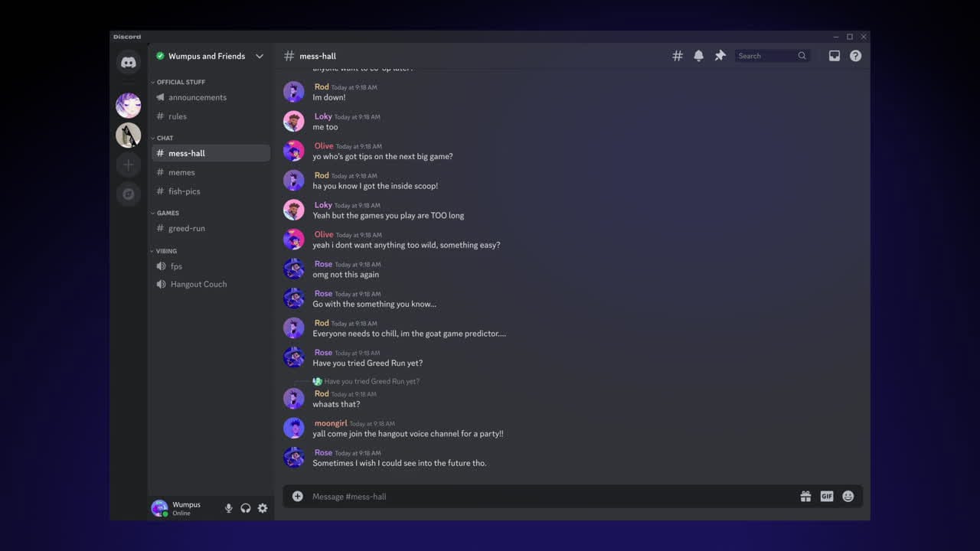
Task: Open user settings gear
Action: pyautogui.click(x=263, y=508)
